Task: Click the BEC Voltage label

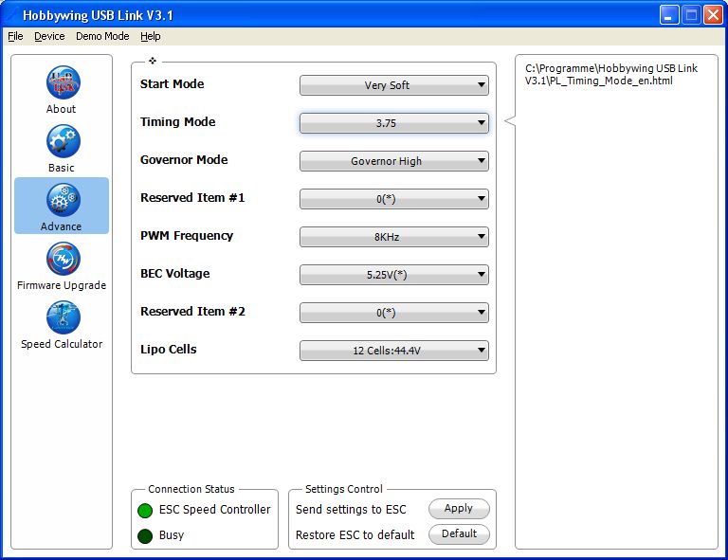Action: [175, 274]
